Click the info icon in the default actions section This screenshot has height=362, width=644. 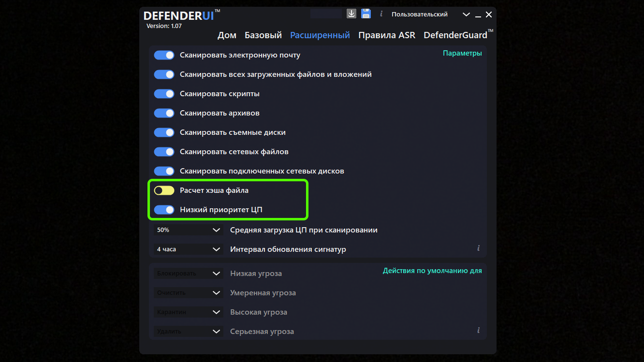pos(478,330)
